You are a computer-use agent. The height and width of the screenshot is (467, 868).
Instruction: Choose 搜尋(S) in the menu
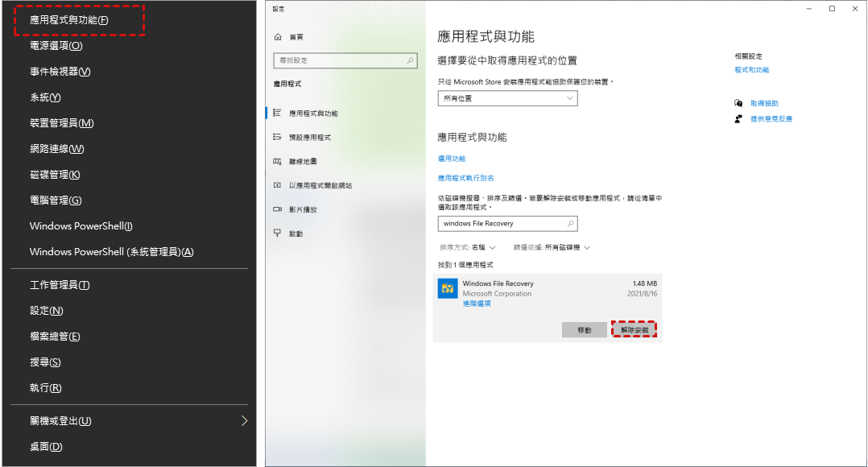(45, 362)
